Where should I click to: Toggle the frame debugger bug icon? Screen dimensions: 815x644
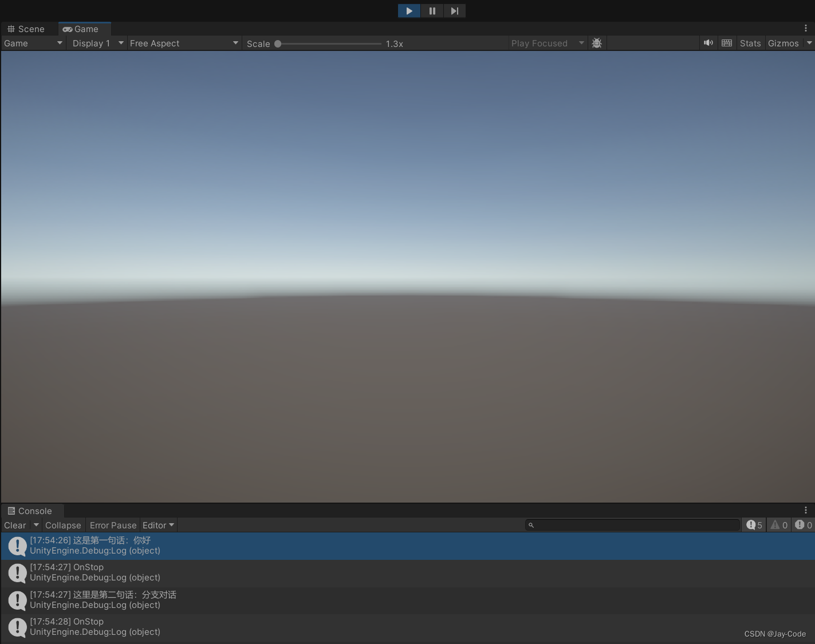[597, 44]
